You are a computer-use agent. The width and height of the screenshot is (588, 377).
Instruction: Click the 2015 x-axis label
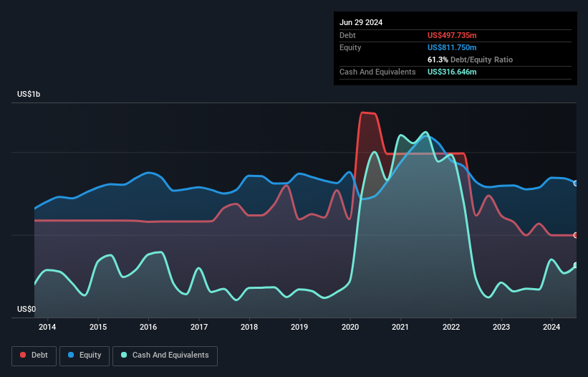[x=98, y=327]
